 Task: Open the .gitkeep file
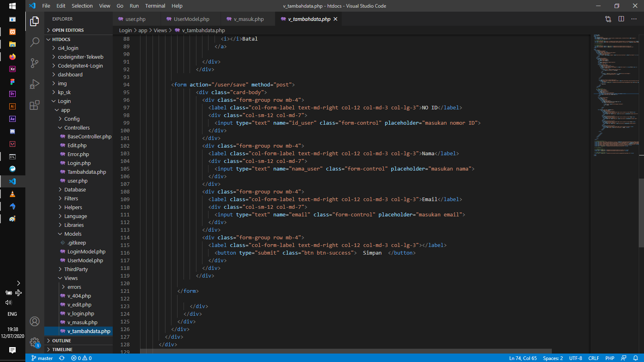[78, 243]
